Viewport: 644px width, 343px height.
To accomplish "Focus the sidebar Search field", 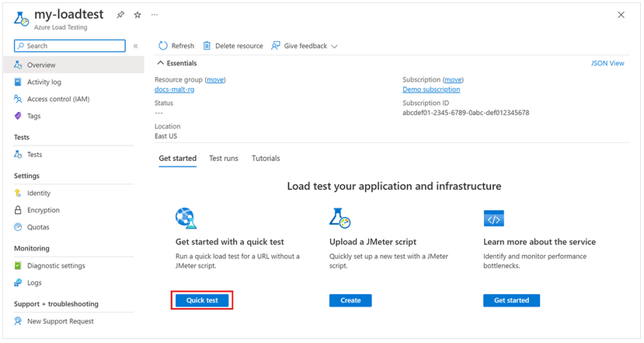I will tap(70, 46).
